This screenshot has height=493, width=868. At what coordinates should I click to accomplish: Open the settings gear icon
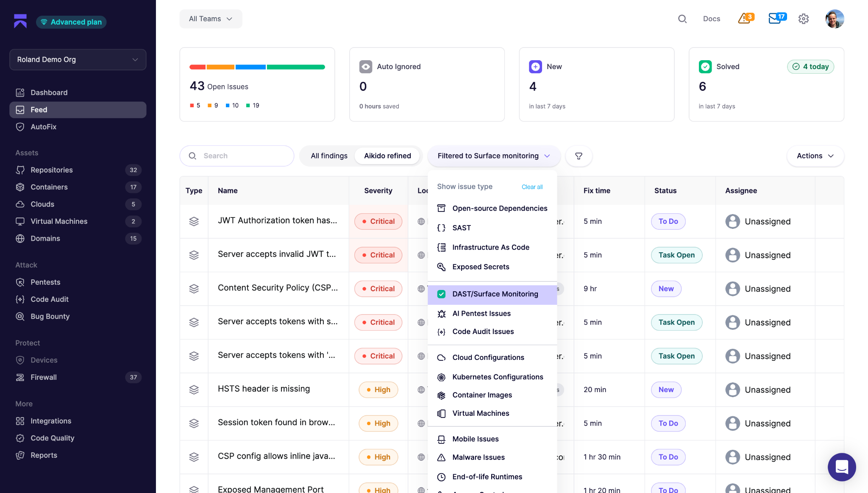(804, 19)
